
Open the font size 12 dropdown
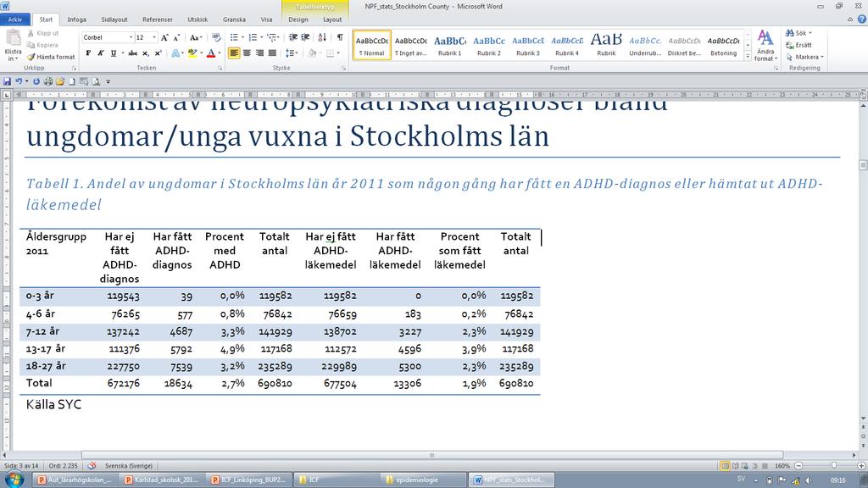[x=154, y=37]
